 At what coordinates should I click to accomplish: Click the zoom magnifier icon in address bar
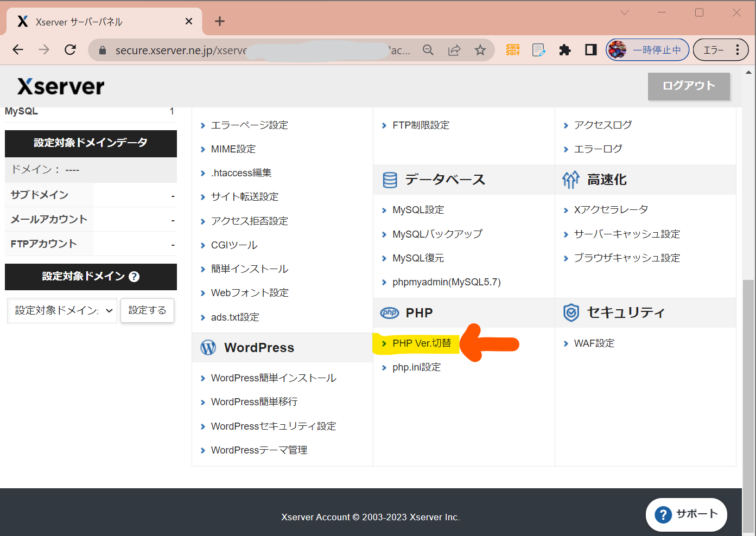pos(428,50)
